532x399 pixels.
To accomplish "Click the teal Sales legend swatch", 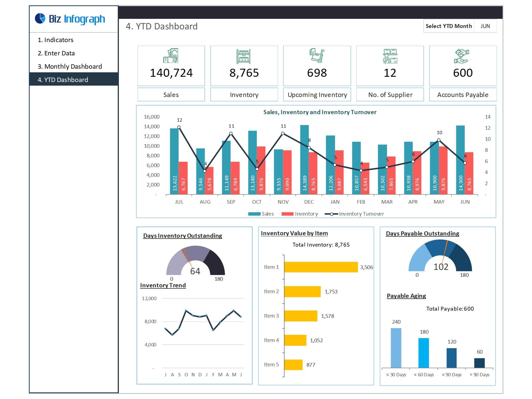I will click(254, 214).
